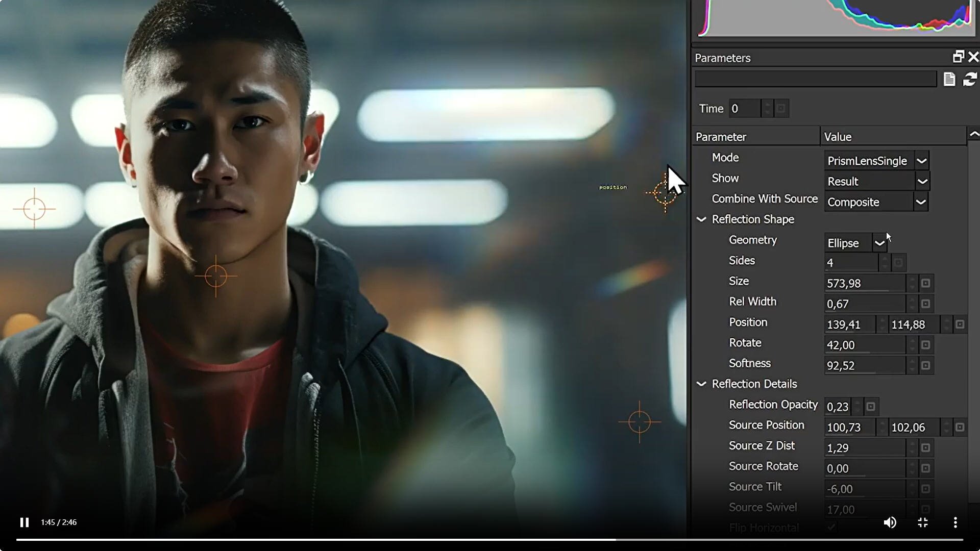Pause the video playback

(24, 522)
